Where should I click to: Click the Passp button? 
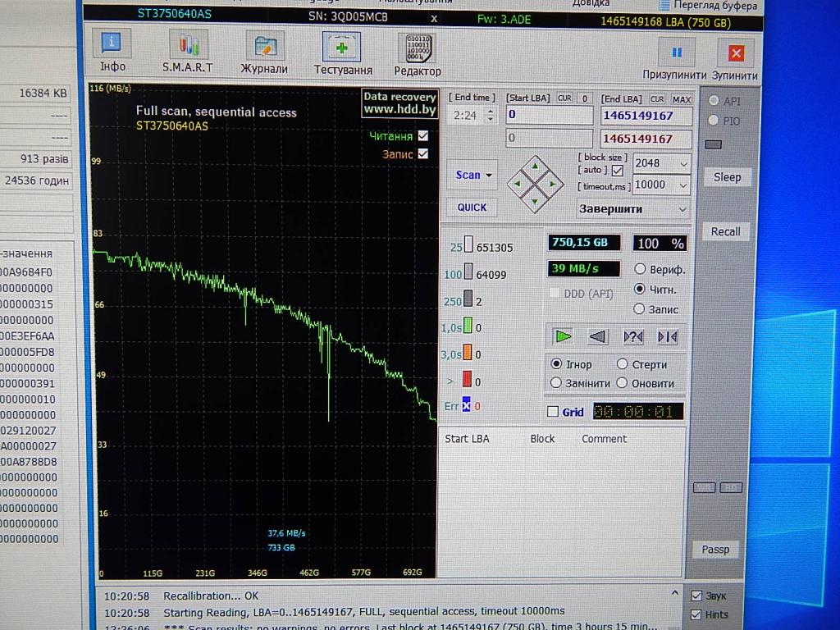tap(715, 549)
